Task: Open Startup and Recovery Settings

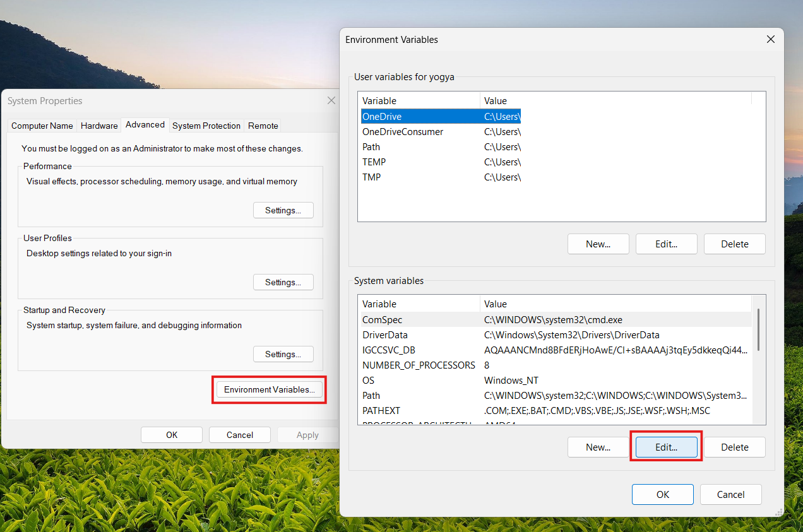Action: tap(283, 353)
